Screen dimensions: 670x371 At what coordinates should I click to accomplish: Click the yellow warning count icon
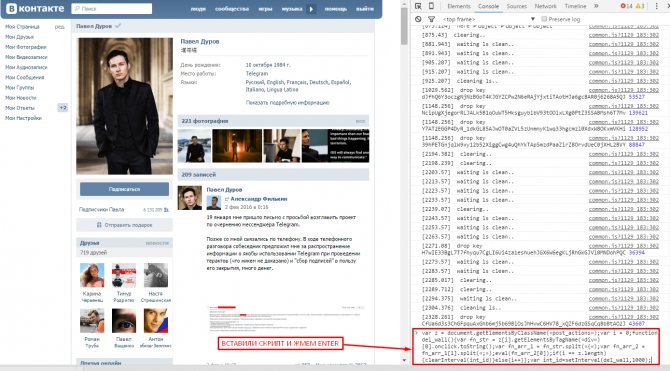[x=640, y=6]
